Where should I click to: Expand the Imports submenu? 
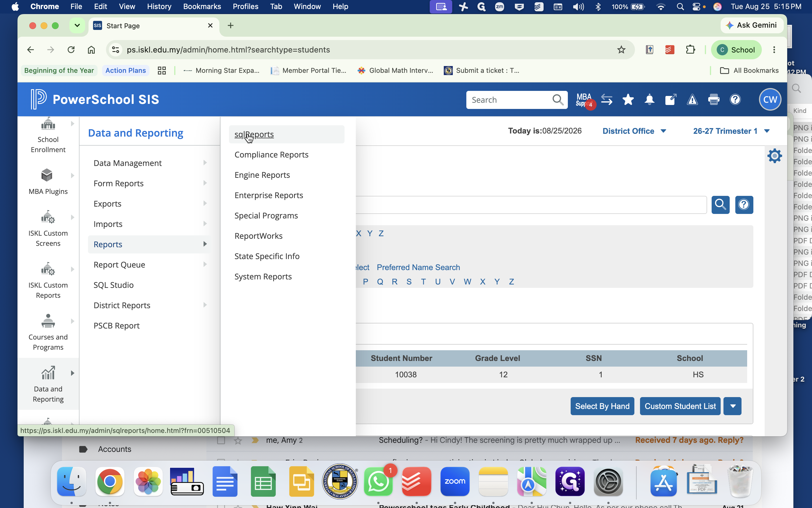150,224
